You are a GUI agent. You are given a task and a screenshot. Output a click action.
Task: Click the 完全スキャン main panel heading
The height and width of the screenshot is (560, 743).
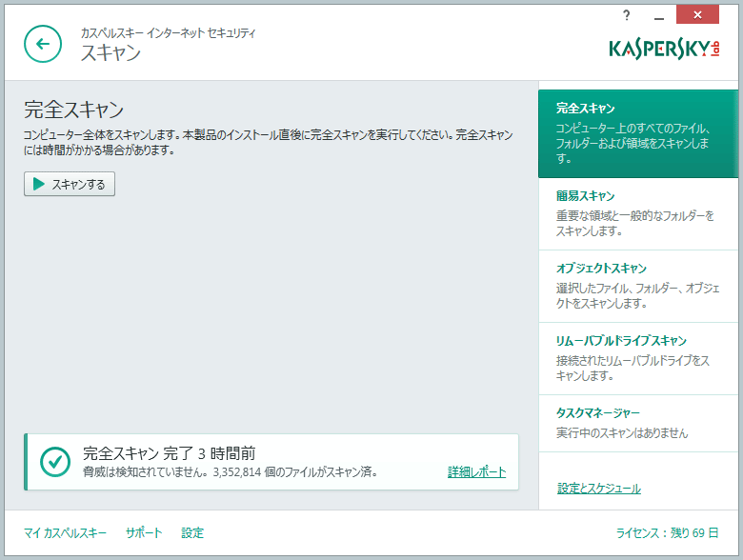pyautogui.click(x=74, y=110)
